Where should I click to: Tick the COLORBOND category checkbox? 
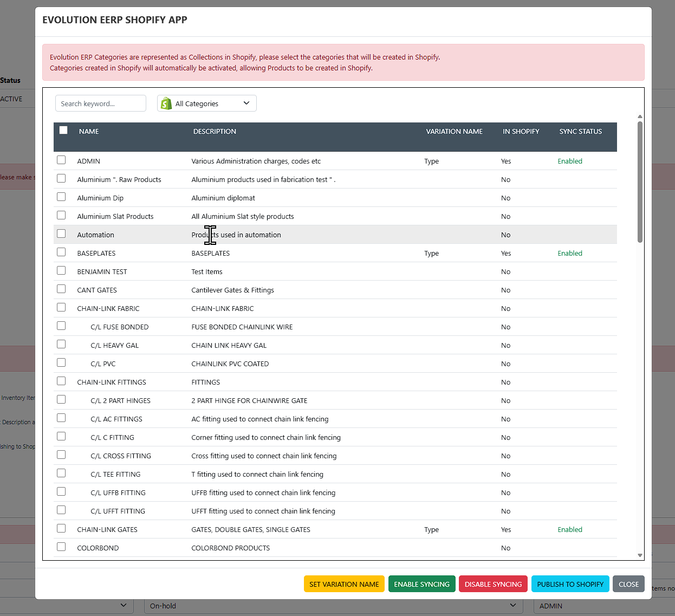(x=61, y=547)
